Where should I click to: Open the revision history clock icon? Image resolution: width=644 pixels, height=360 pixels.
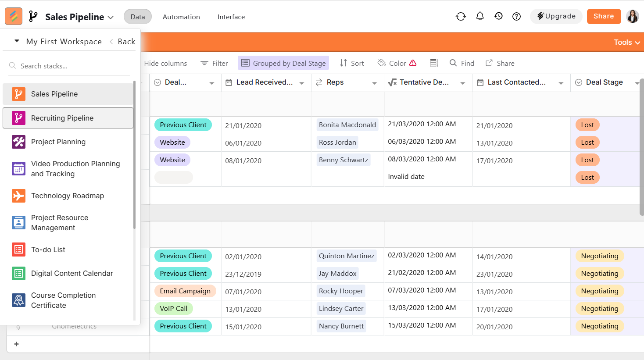point(498,16)
